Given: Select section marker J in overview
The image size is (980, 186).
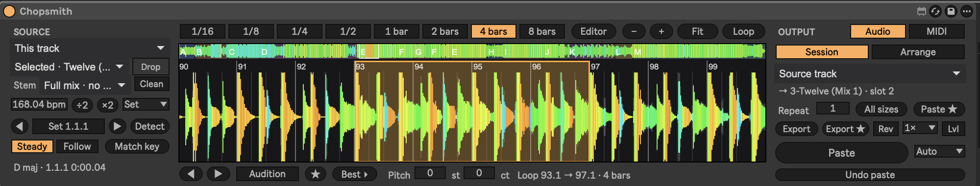Looking at the screenshot, I should [x=547, y=51].
